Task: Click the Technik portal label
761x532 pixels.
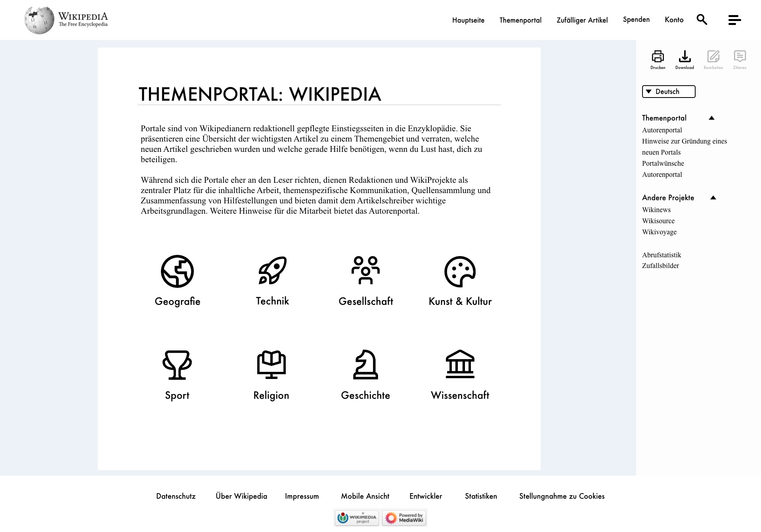Action: pyautogui.click(x=272, y=301)
